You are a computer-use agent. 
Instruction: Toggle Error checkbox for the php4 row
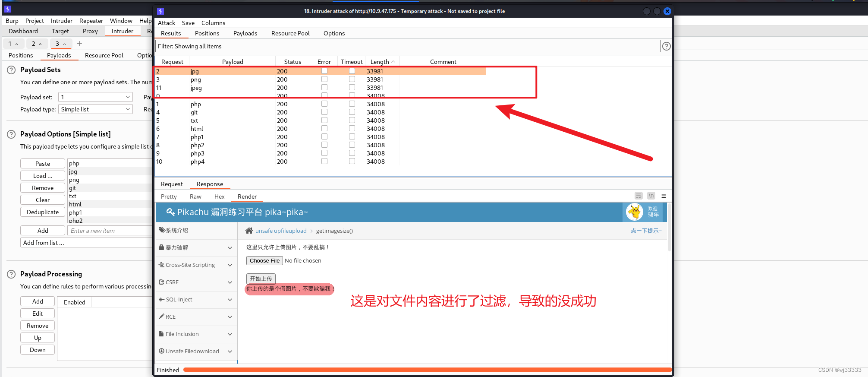pos(324,161)
